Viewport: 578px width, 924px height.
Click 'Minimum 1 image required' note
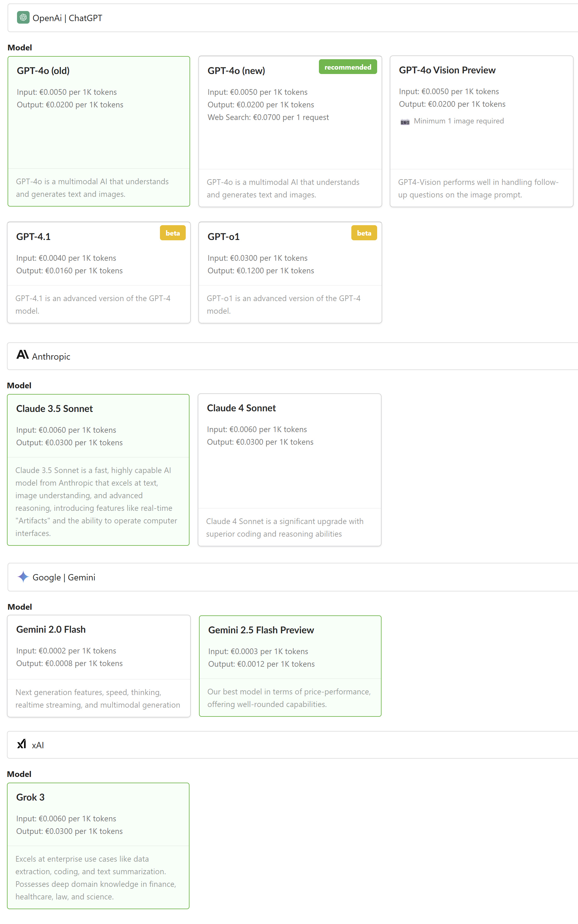[x=459, y=121]
